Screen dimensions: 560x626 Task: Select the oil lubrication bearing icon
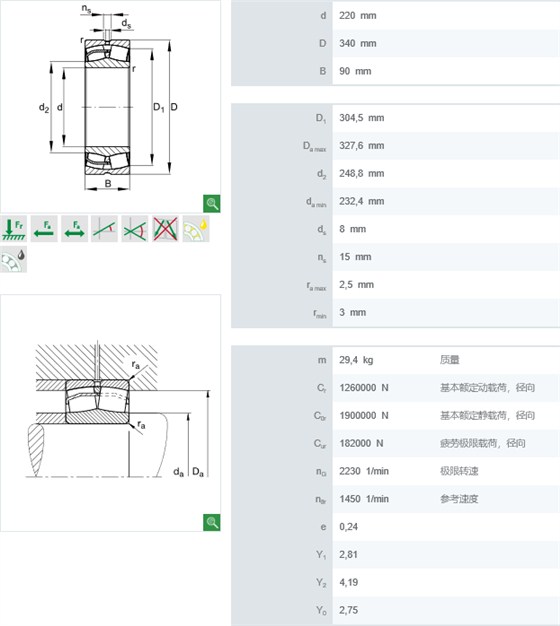tap(196, 229)
